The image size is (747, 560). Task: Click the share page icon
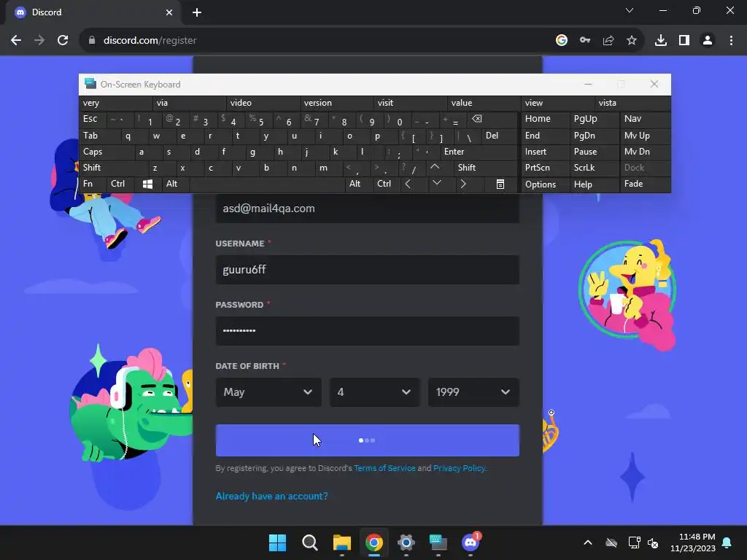pyautogui.click(x=608, y=41)
